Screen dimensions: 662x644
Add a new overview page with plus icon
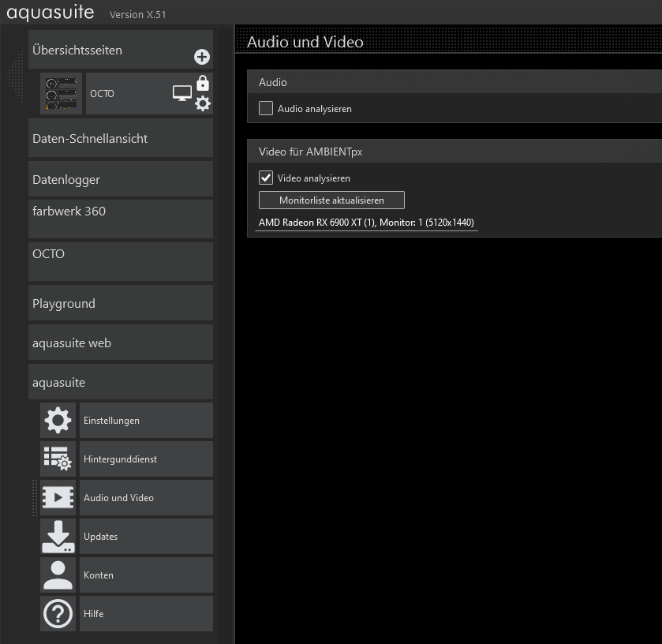(202, 57)
